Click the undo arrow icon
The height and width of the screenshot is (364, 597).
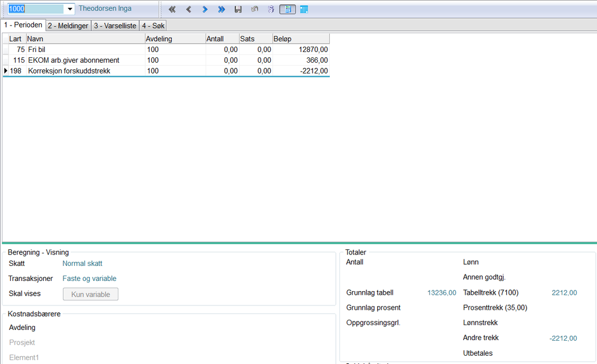(255, 9)
